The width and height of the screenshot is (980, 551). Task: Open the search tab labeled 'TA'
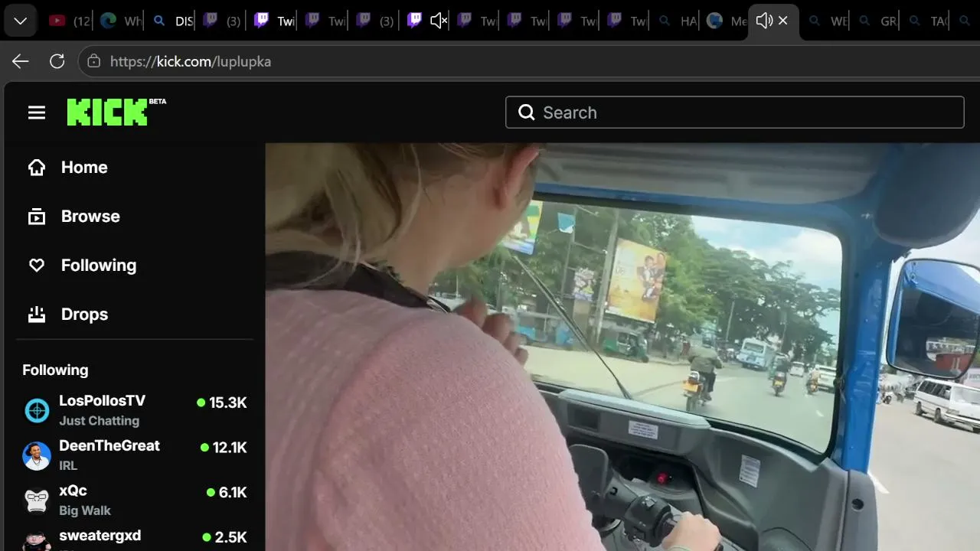927,21
